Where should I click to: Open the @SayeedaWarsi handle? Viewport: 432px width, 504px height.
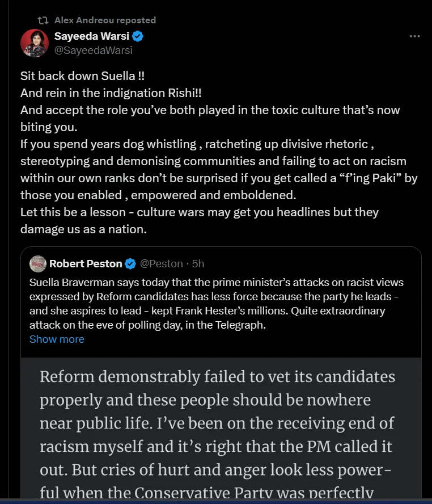(x=94, y=51)
